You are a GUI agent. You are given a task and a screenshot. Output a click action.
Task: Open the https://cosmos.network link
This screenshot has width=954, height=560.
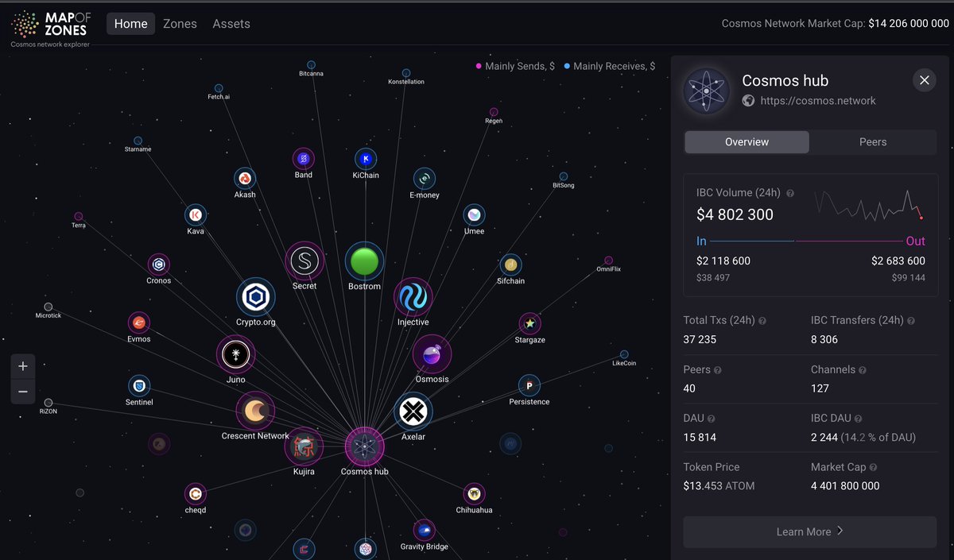pyautogui.click(x=818, y=101)
